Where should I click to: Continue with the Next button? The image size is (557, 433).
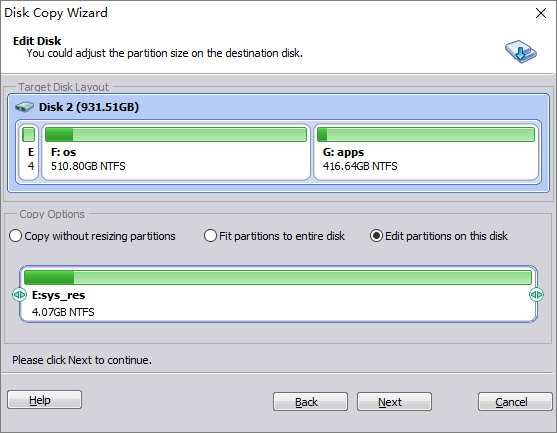pos(394,402)
